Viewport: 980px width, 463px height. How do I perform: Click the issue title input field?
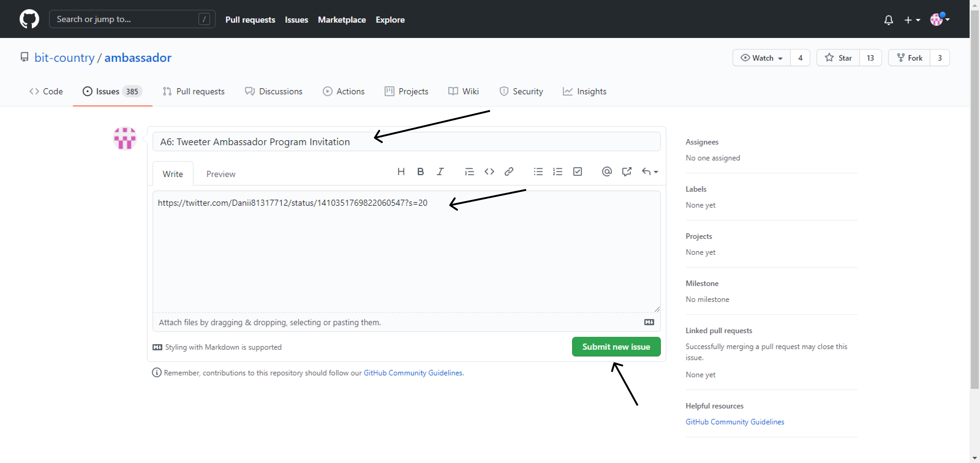tap(406, 141)
